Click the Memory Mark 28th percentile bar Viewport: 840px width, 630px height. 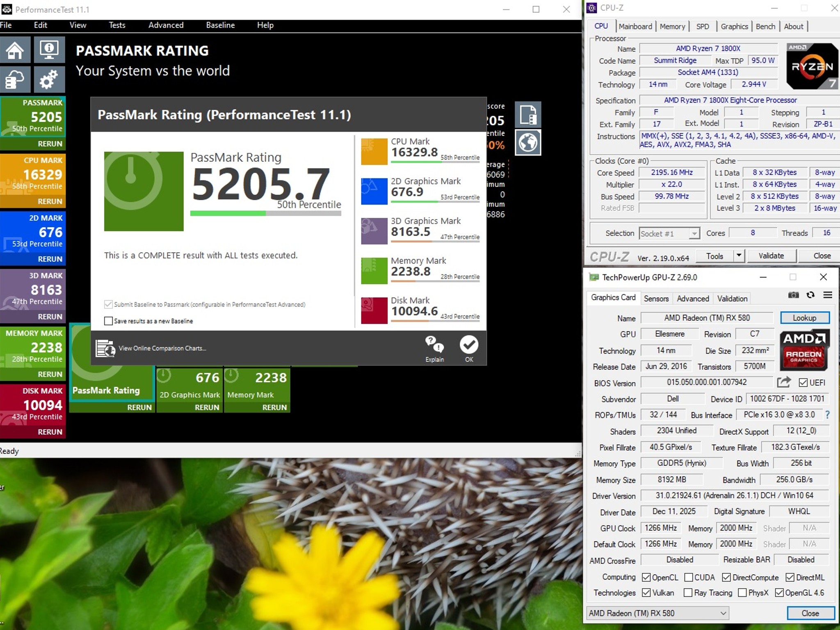(435, 282)
